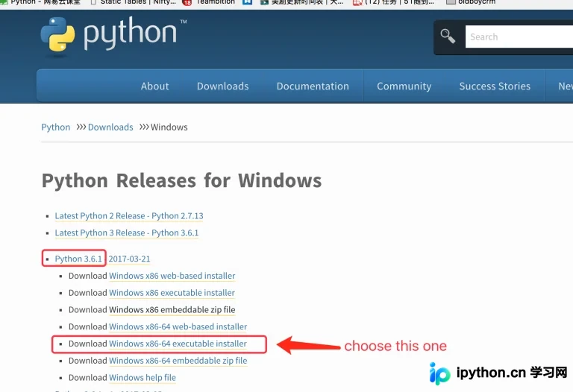Open the About menu

pyautogui.click(x=155, y=86)
